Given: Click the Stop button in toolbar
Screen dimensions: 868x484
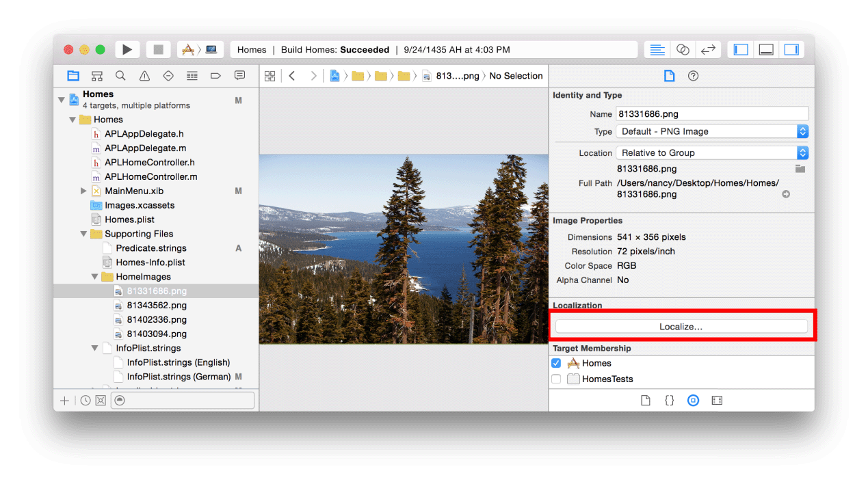Looking at the screenshot, I should coord(159,50).
